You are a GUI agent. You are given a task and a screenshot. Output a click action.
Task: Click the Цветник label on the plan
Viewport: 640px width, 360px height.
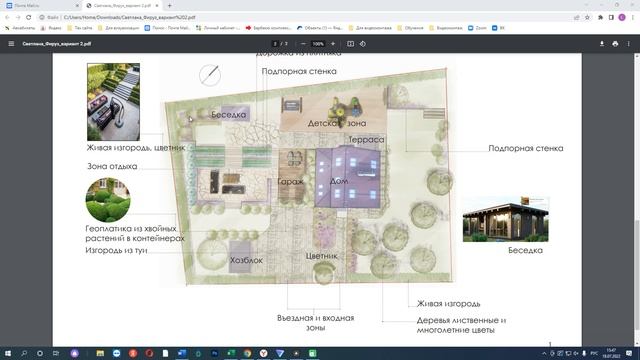322,256
